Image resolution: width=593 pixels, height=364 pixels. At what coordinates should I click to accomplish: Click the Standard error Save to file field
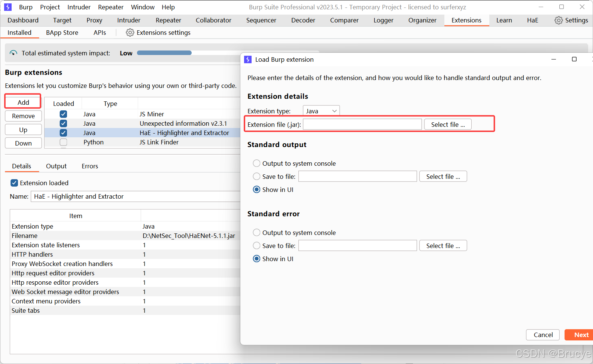[x=358, y=246]
